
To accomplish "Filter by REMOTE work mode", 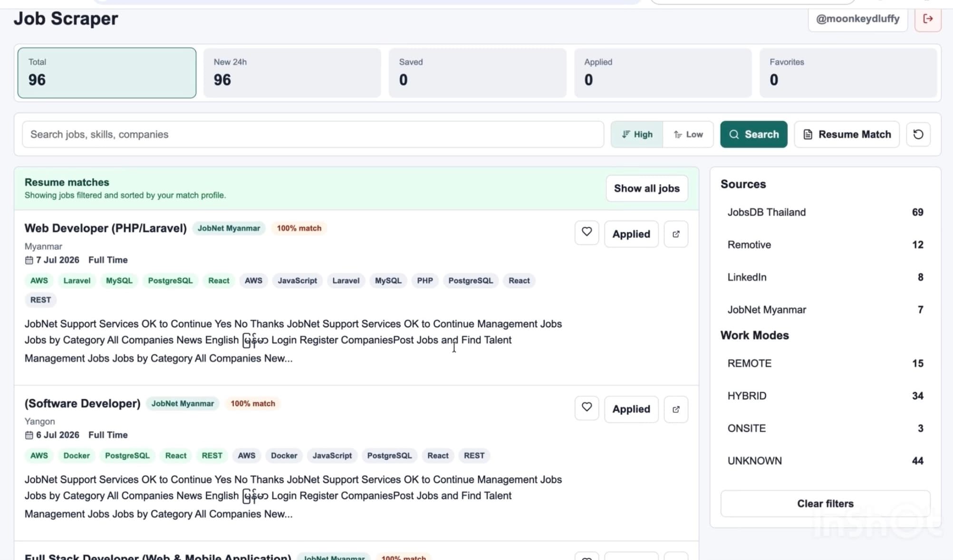I will [826, 363].
